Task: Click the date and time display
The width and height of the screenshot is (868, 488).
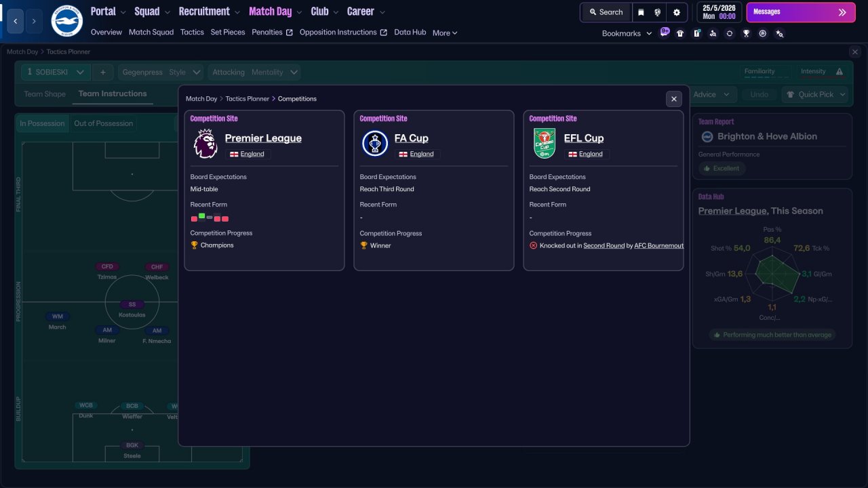Action: coord(718,12)
